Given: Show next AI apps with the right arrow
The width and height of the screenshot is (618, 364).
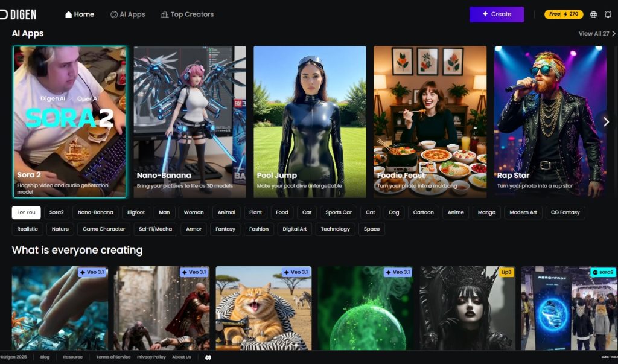Looking at the screenshot, I should pyautogui.click(x=606, y=122).
